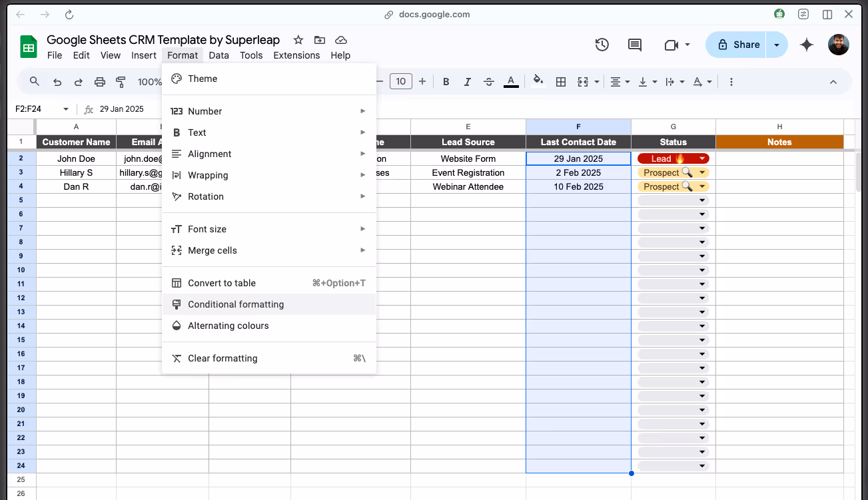Image resolution: width=868 pixels, height=500 pixels.
Task: Open the Insert menu
Action: [x=144, y=55]
